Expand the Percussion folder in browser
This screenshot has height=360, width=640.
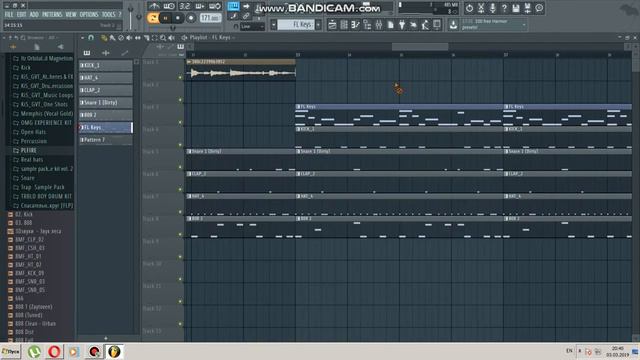pos(33,141)
